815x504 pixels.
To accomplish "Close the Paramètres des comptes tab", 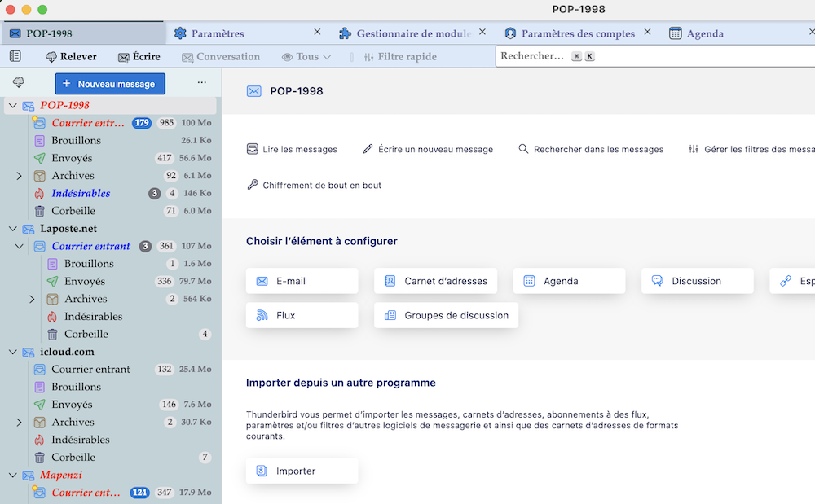I will tap(648, 33).
